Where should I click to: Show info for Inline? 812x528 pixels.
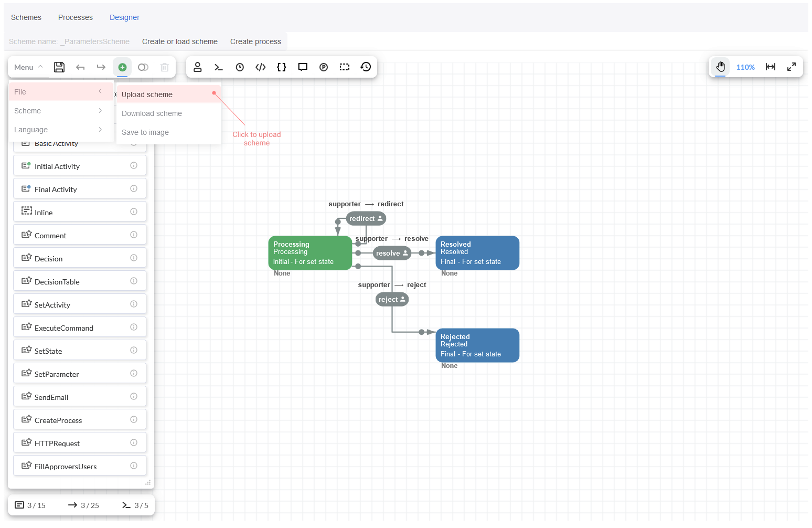tap(134, 212)
